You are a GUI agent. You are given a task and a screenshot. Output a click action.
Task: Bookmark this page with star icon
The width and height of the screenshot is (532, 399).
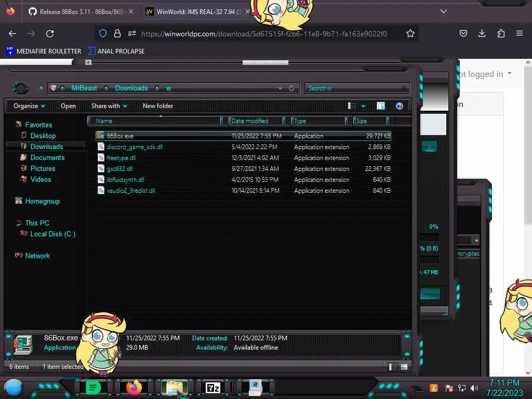410,33
